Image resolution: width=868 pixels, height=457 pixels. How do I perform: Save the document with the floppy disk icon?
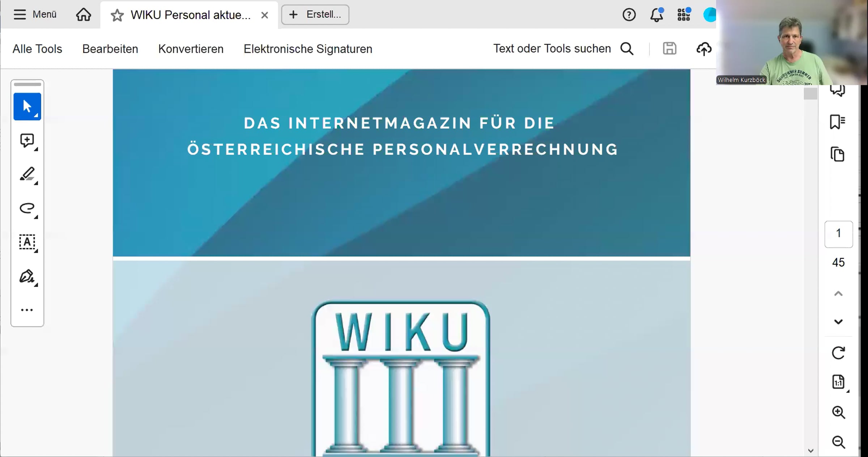coord(669,48)
